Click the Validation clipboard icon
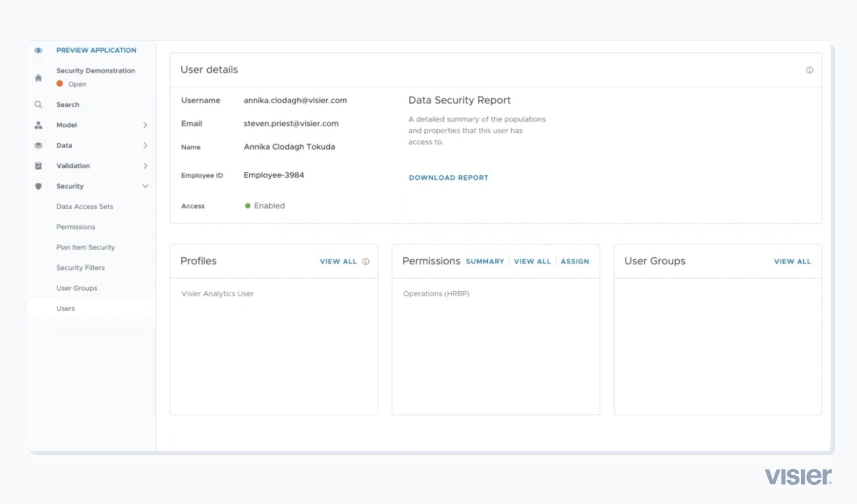Screen dimensions: 857x504 coord(38,166)
